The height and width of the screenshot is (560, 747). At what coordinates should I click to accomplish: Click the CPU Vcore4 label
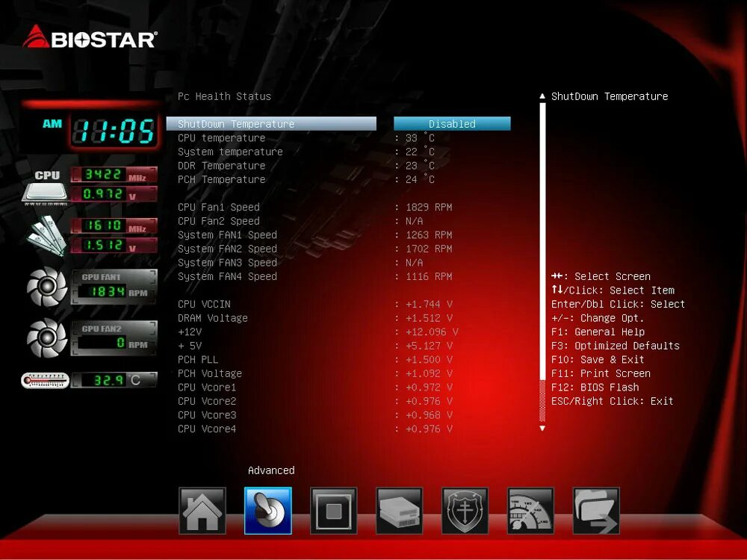point(207,429)
